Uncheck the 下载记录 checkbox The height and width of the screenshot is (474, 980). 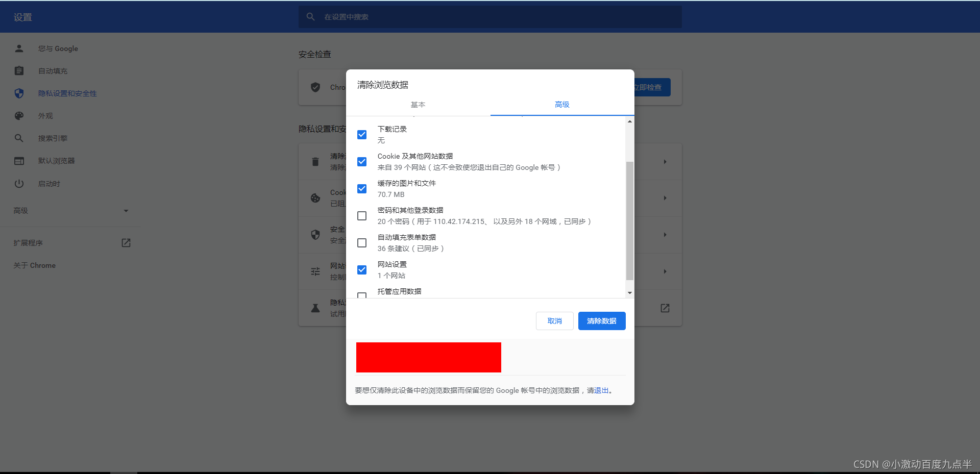pos(362,135)
